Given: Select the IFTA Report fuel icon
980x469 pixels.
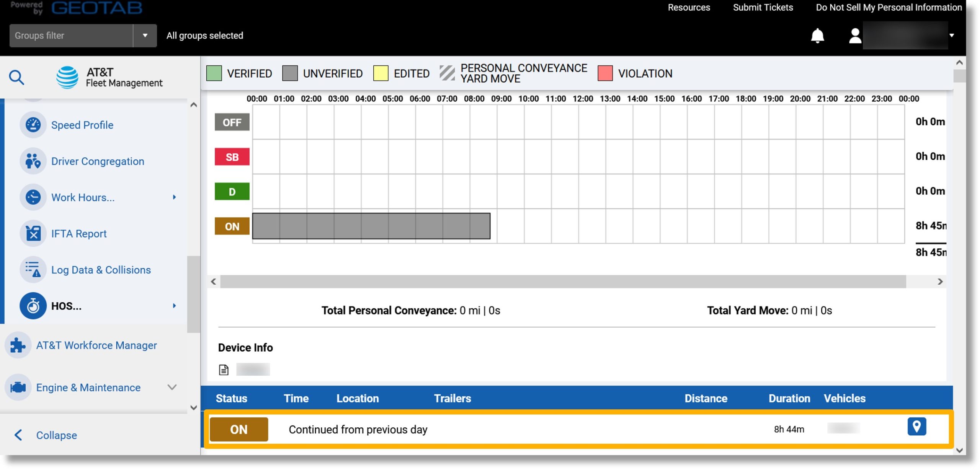Looking at the screenshot, I should click(x=33, y=233).
